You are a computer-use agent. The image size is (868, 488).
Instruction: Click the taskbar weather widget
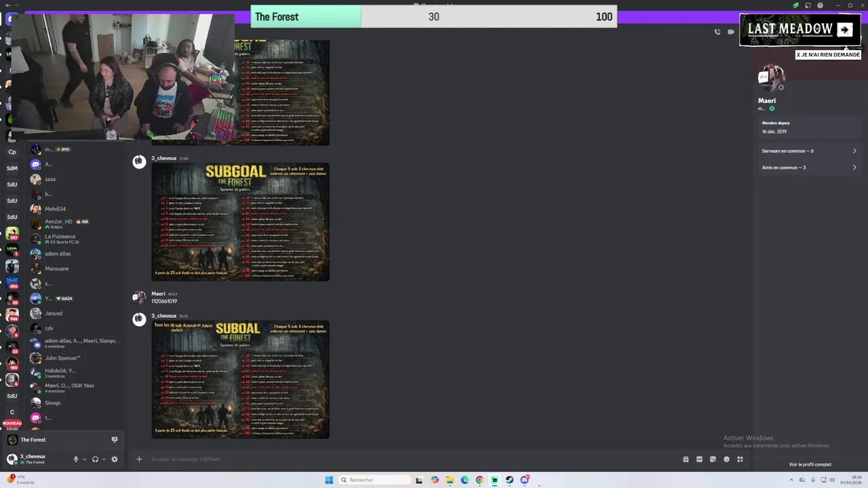[20, 480]
